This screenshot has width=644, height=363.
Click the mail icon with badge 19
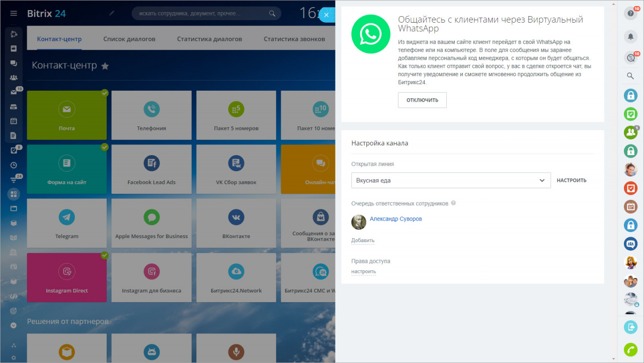coord(14,92)
